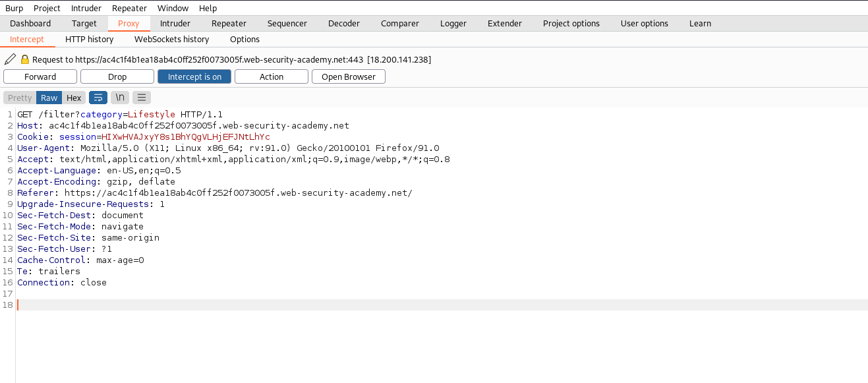This screenshot has height=383, width=868.
Task: Open the Project menu
Action: [x=47, y=8]
